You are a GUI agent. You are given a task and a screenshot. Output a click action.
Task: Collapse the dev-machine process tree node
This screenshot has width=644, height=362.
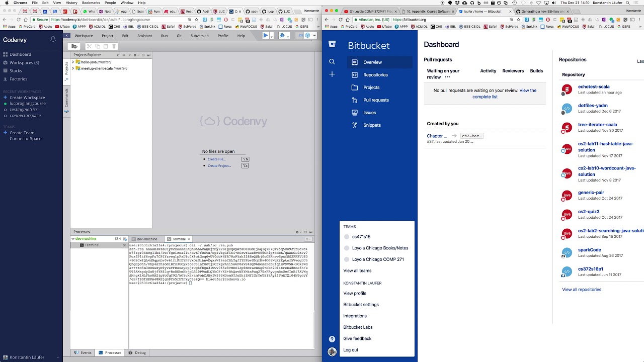(x=73, y=239)
